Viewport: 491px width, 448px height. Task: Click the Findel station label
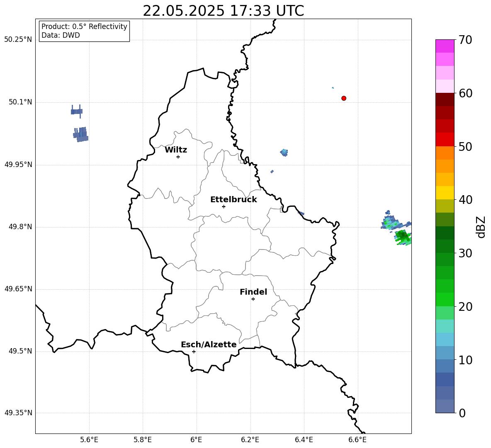(x=253, y=292)
